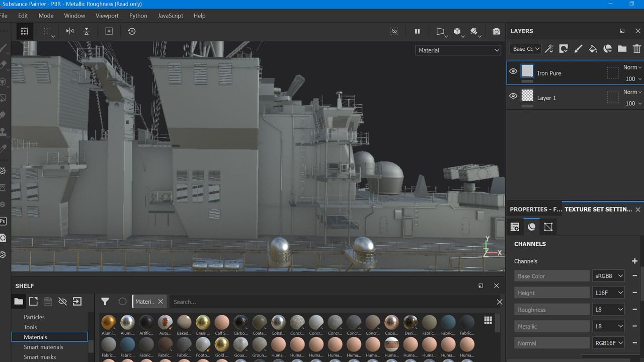This screenshot has width=644, height=362.
Task: Click the reset camera rotation icon
Action: coord(132,31)
